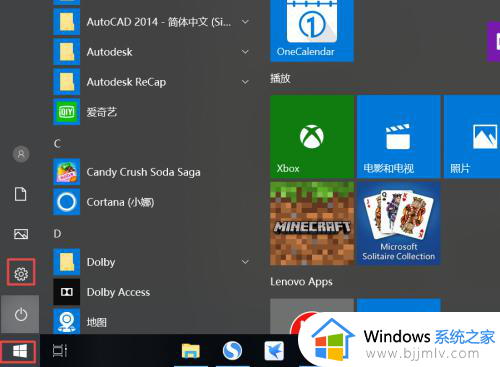Viewport: 500px width, 367px height.
Task: Click the 播放 group title
Action: pos(280,79)
